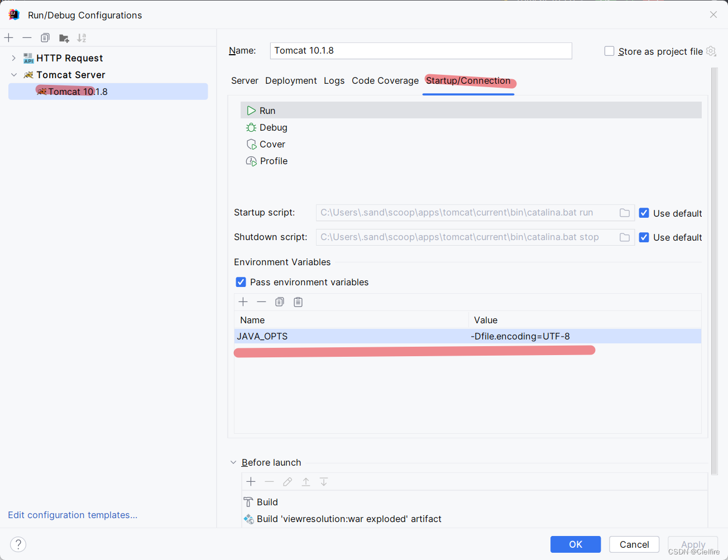
Task: Click the Cancel button
Action: [x=634, y=544]
